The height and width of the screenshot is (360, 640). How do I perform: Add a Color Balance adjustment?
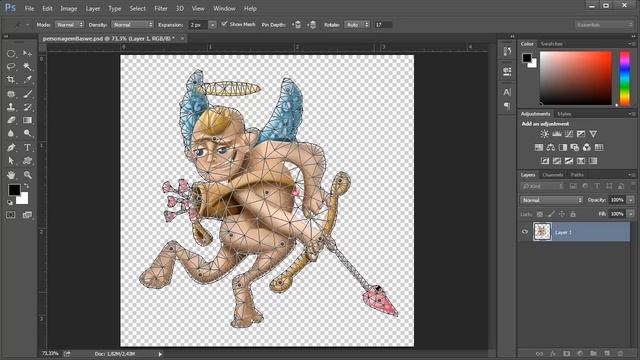point(551,147)
